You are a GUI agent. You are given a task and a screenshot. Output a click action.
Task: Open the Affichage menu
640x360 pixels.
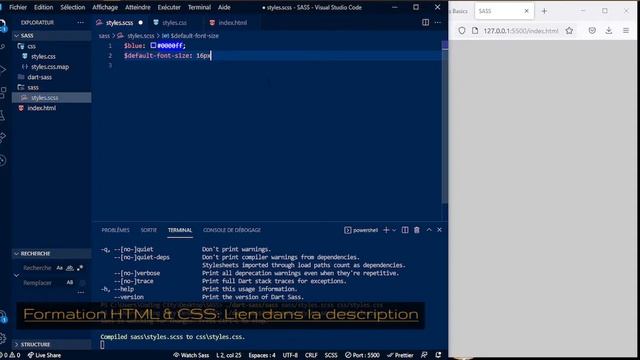coord(105,7)
